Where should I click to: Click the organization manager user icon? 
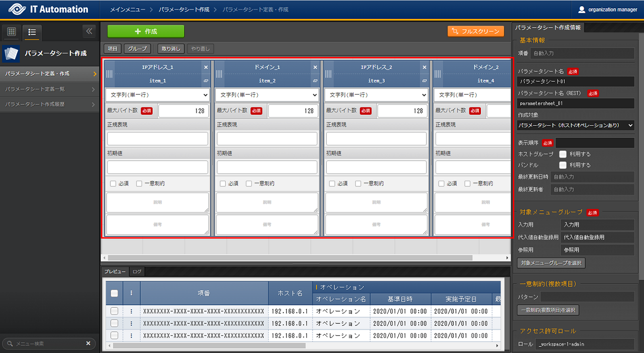(582, 9)
